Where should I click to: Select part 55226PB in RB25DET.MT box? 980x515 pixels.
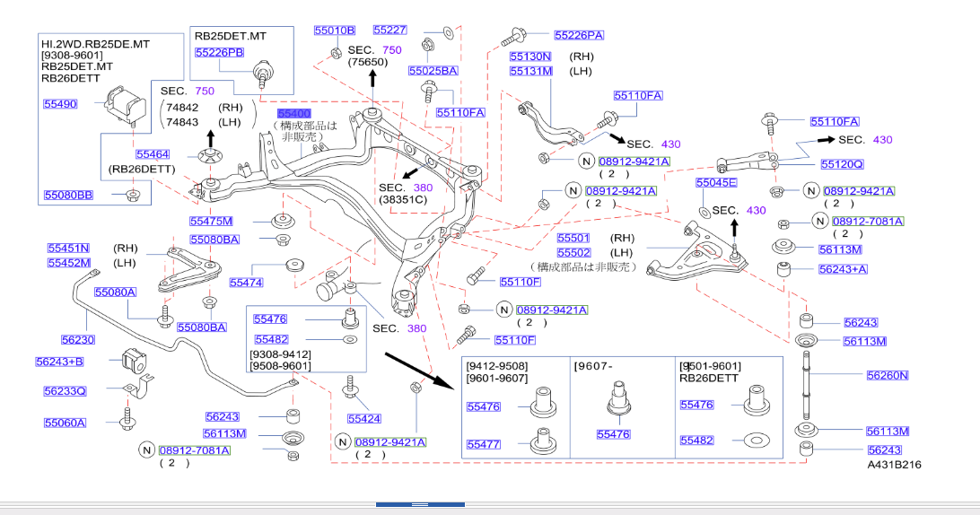click(x=219, y=53)
